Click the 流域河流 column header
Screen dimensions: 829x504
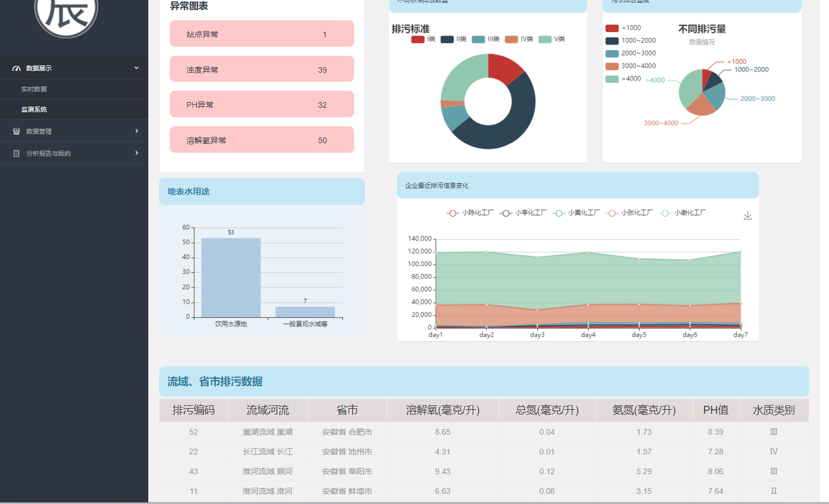coord(268,410)
